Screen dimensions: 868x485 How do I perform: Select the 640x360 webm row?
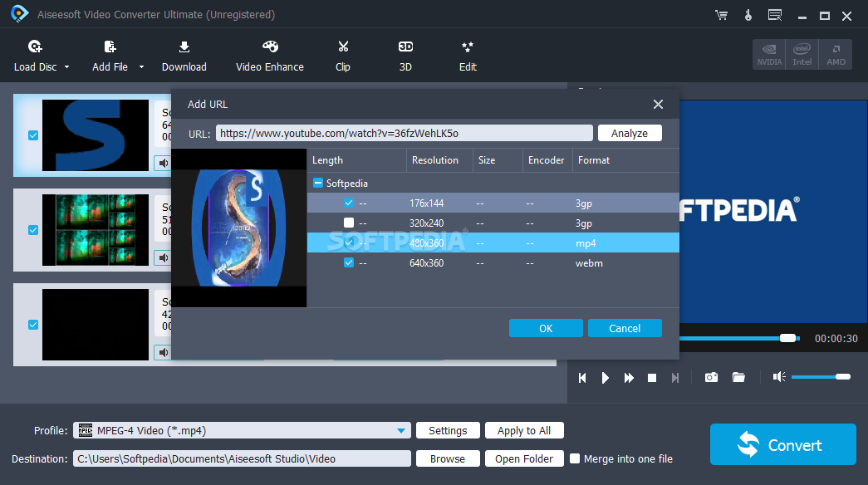coord(493,262)
